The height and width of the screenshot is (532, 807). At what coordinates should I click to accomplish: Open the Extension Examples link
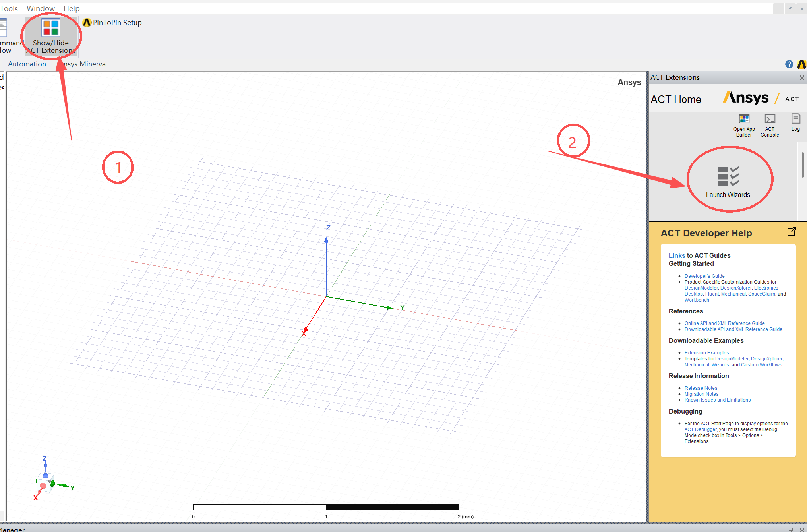[706, 353]
